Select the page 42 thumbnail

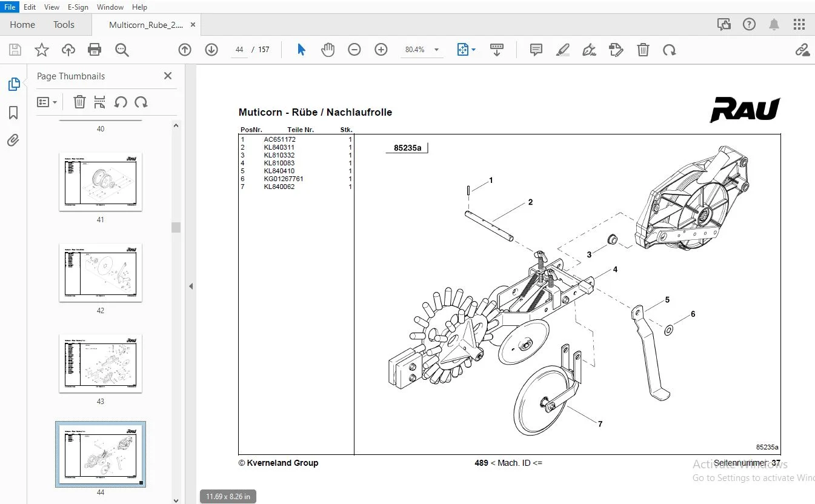pyautogui.click(x=101, y=273)
